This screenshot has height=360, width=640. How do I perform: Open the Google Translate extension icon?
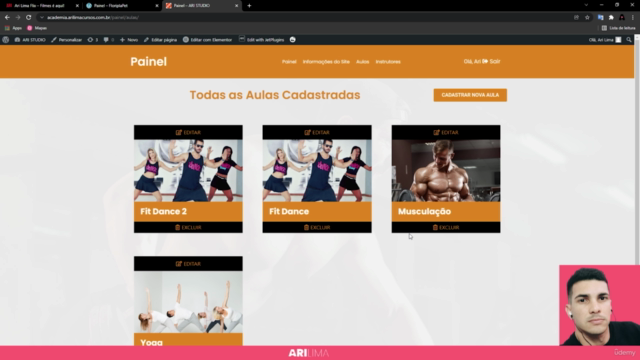tap(600, 18)
